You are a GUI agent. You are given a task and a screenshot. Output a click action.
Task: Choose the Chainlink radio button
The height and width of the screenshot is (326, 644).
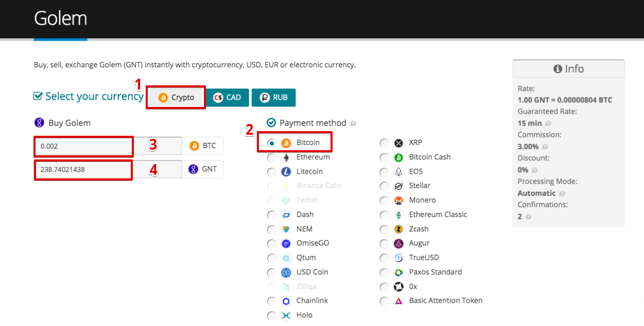pyautogui.click(x=271, y=301)
